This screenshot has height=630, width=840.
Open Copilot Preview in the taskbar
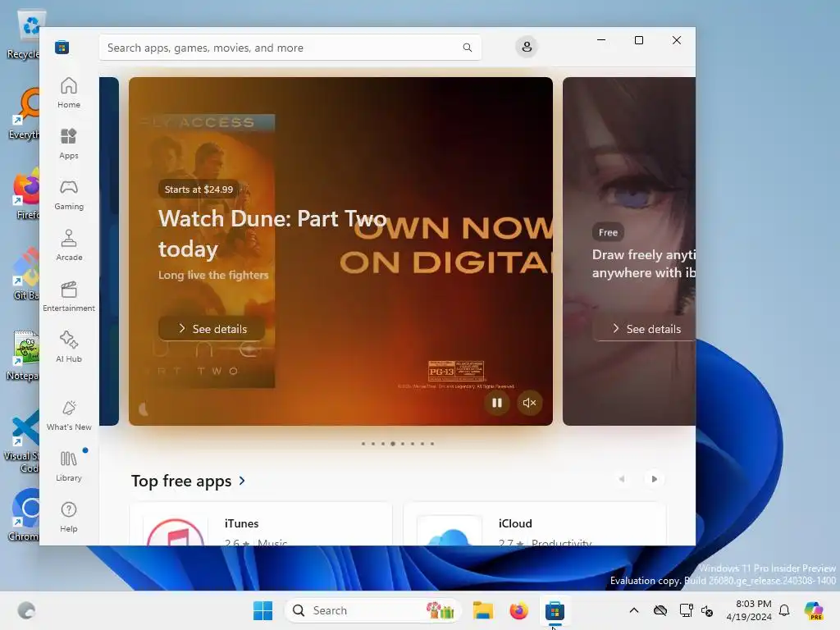[814, 610]
